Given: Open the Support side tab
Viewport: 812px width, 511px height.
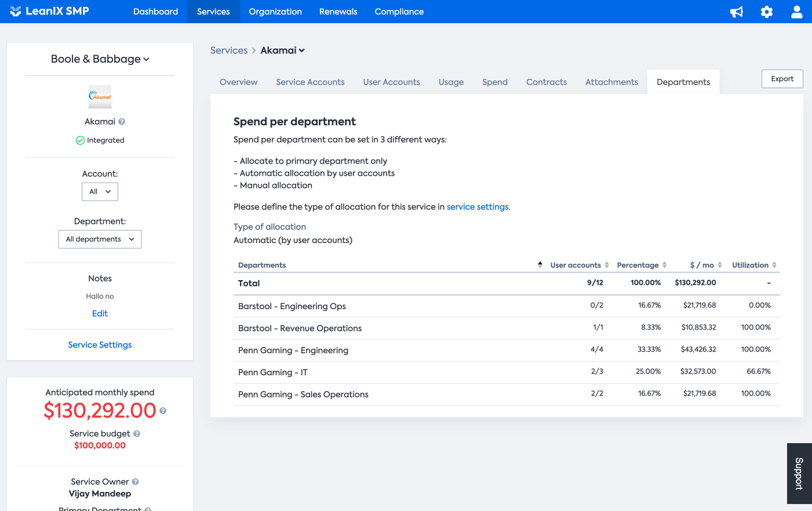Looking at the screenshot, I should click(799, 473).
